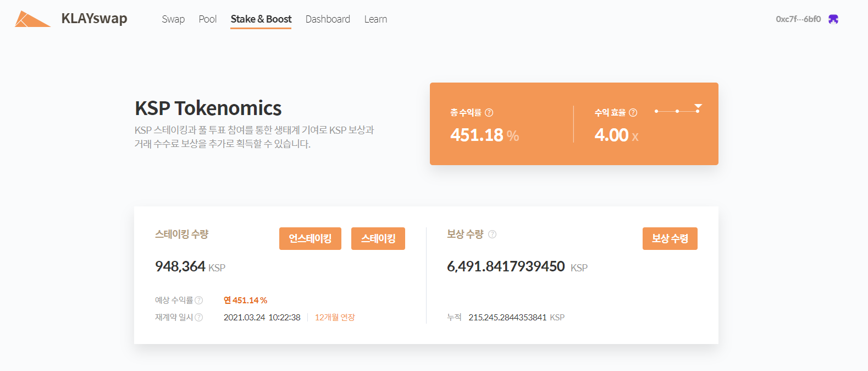Click the 연 451.14 % expected yield
This screenshot has width=868, height=371.
[245, 300]
